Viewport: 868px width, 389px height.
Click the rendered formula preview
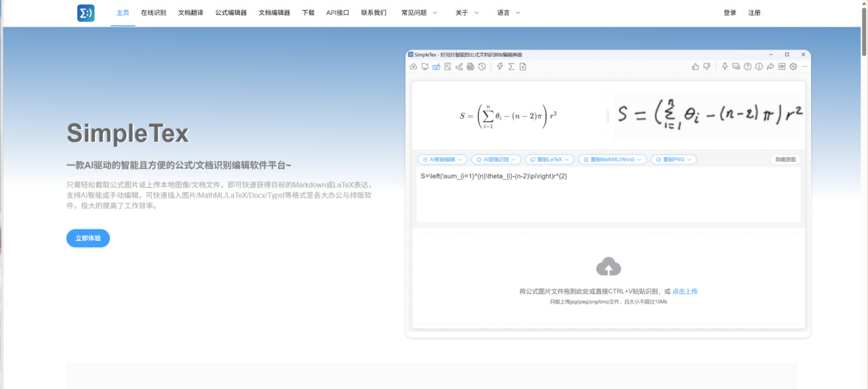point(508,115)
